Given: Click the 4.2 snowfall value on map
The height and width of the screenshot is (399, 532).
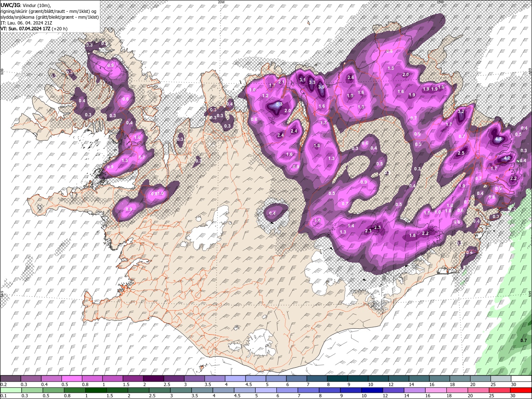Looking at the screenshot, I should tap(507, 158).
